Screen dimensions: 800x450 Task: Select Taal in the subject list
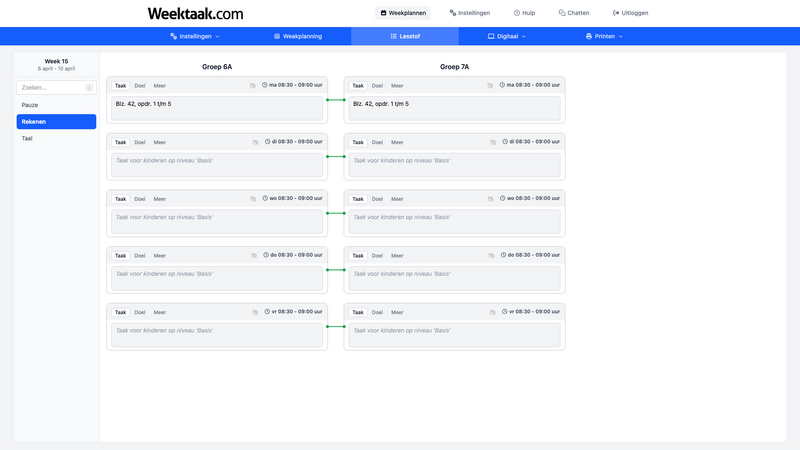56,138
